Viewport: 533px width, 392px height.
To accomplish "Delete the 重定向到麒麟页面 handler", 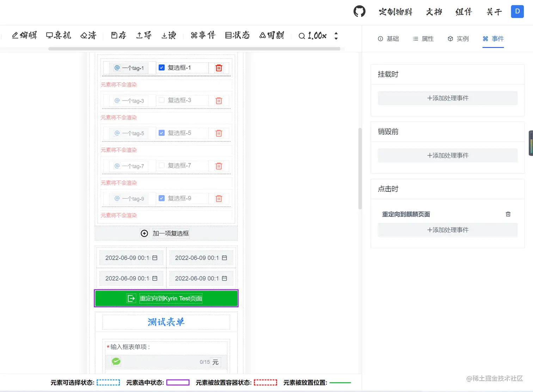I will pyautogui.click(x=508, y=214).
